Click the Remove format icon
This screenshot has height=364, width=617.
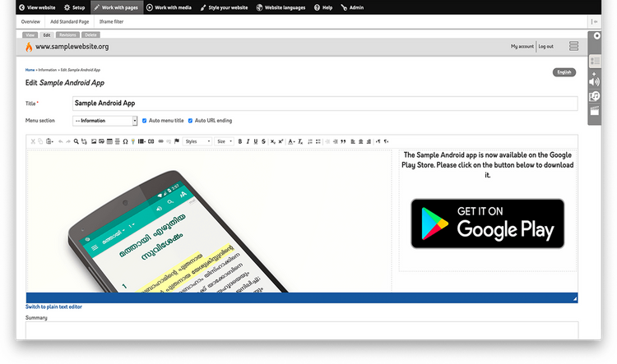pyautogui.click(x=300, y=141)
